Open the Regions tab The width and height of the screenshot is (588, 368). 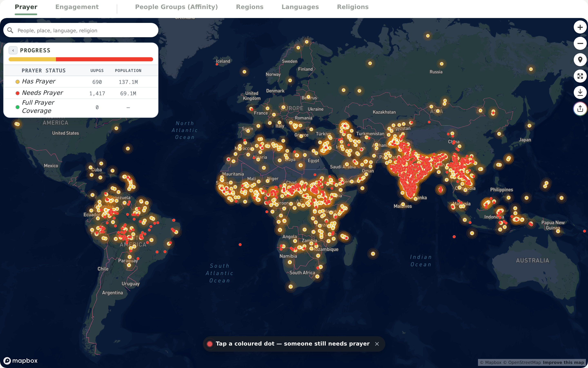(x=249, y=7)
